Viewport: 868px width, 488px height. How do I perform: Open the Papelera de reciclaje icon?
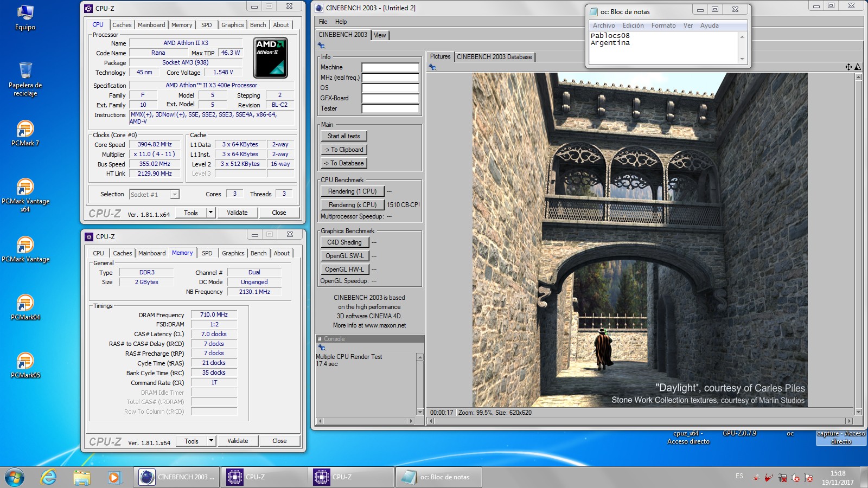tap(25, 79)
